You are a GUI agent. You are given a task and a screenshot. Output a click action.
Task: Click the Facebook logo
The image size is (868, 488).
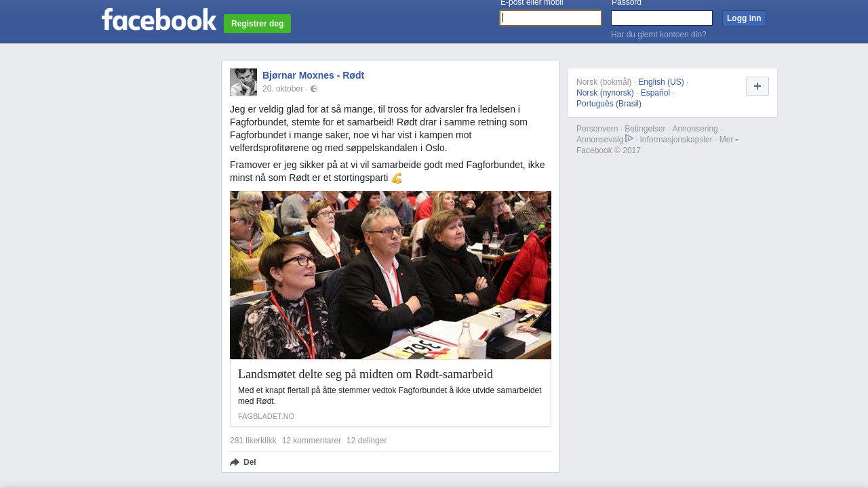[159, 19]
